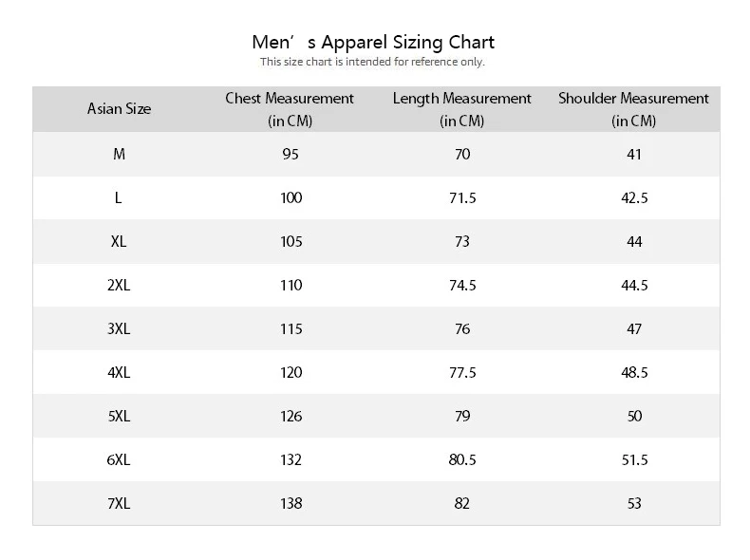Select shoulder value 53 for size 7XL
The image size is (750, 560).
coord(634,503)
